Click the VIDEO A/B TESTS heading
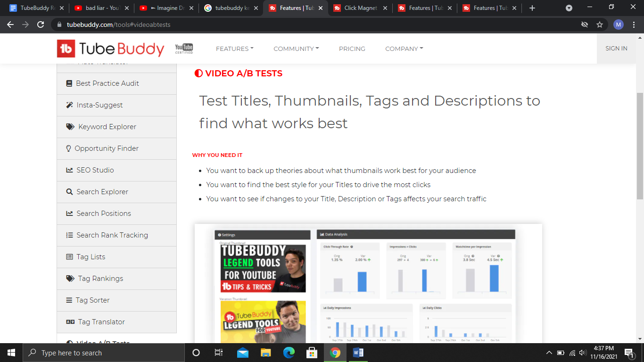 239,73
